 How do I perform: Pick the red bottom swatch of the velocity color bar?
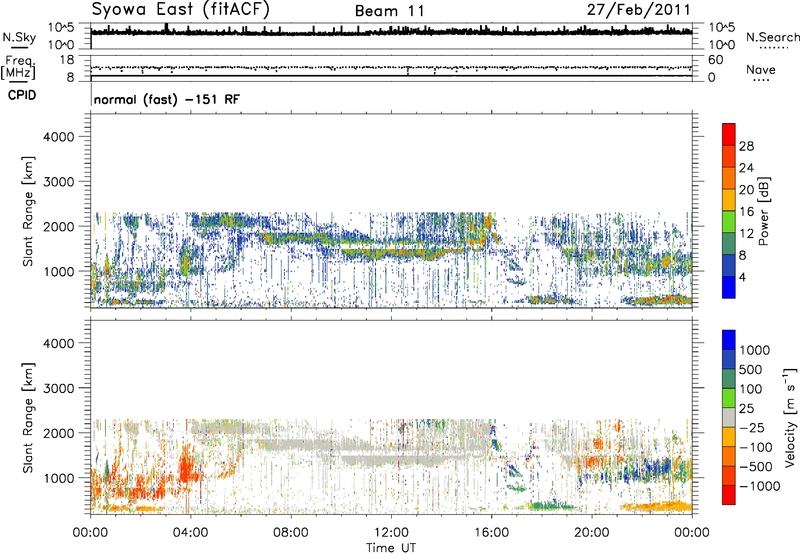(x=729, y=495)
